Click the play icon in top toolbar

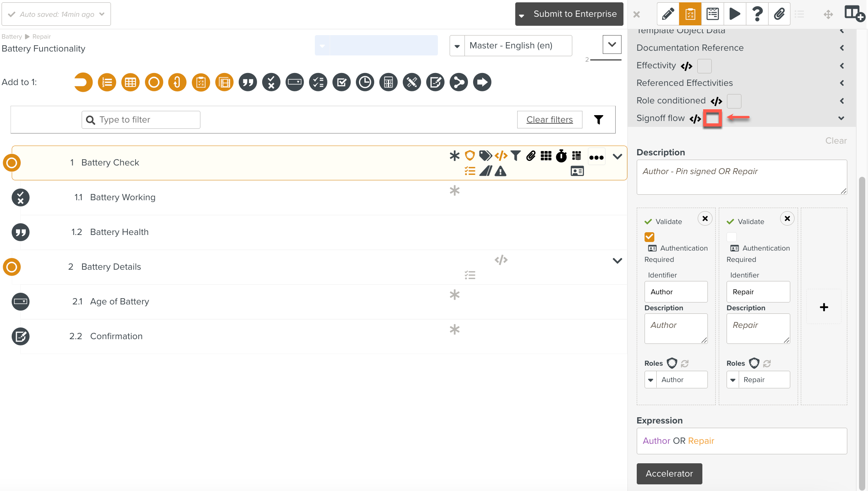click(x=734, y=14)
